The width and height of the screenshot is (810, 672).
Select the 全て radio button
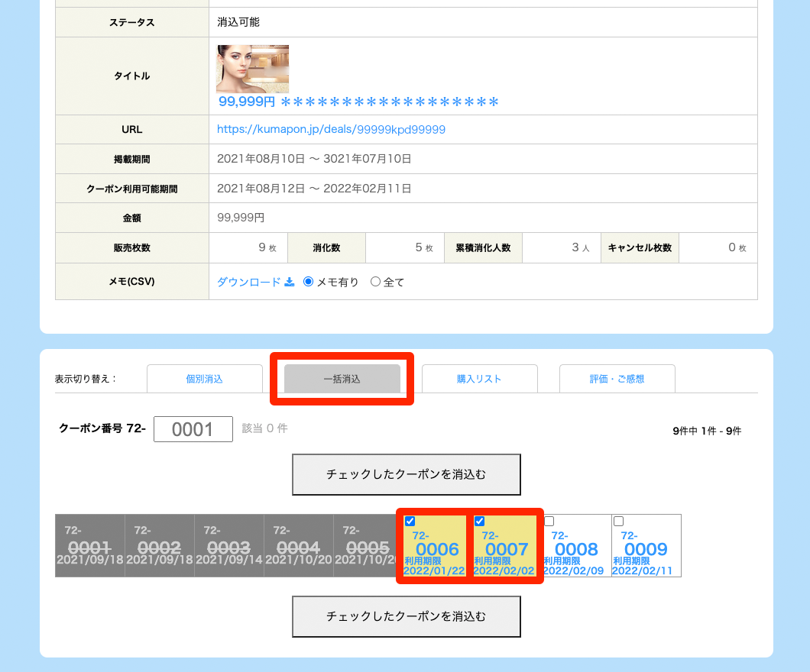click(x=375, y=282)
